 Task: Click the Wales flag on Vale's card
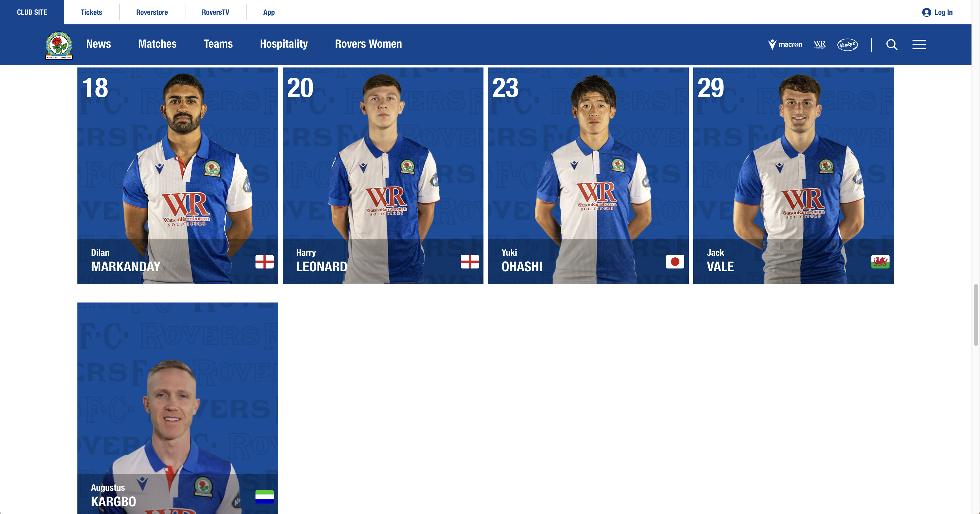pyautogui.click(x=880, y=262)
